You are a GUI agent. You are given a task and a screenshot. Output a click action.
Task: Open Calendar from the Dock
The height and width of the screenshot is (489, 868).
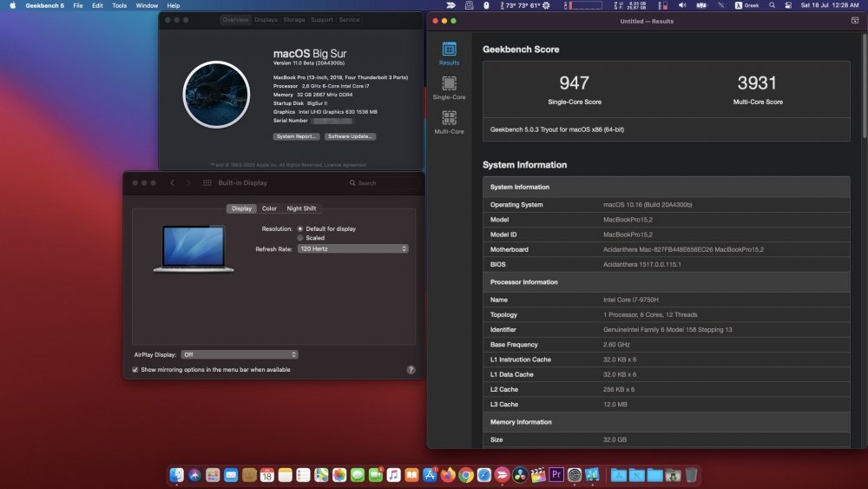point(266,475)
